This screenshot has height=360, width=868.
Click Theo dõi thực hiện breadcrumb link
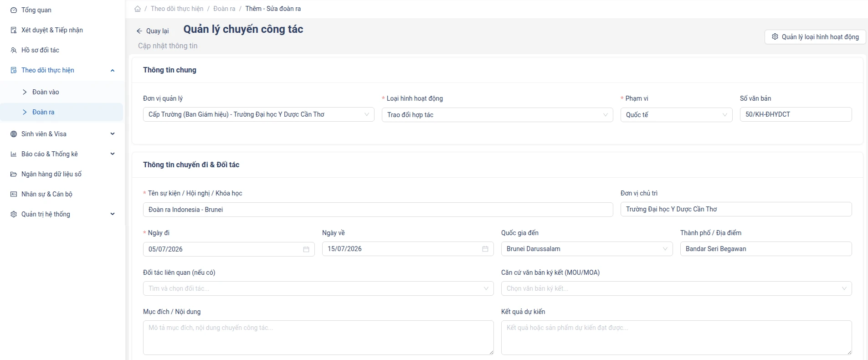[177, 9]
